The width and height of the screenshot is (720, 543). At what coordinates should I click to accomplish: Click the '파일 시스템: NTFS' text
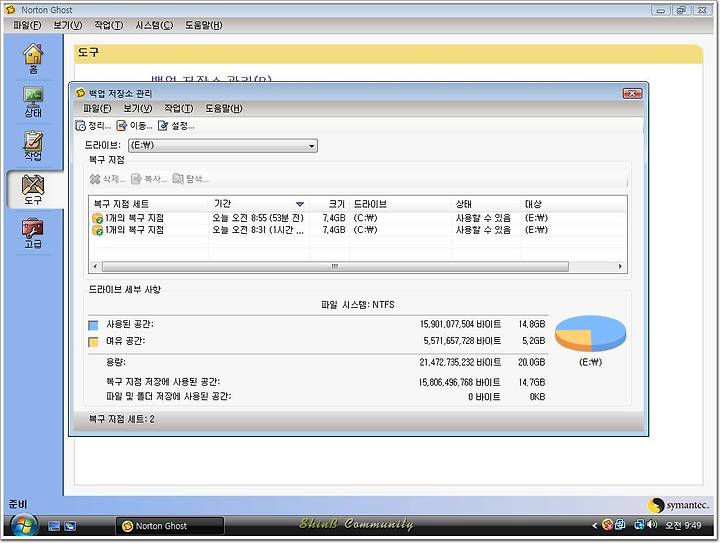[x=358, y=305]
